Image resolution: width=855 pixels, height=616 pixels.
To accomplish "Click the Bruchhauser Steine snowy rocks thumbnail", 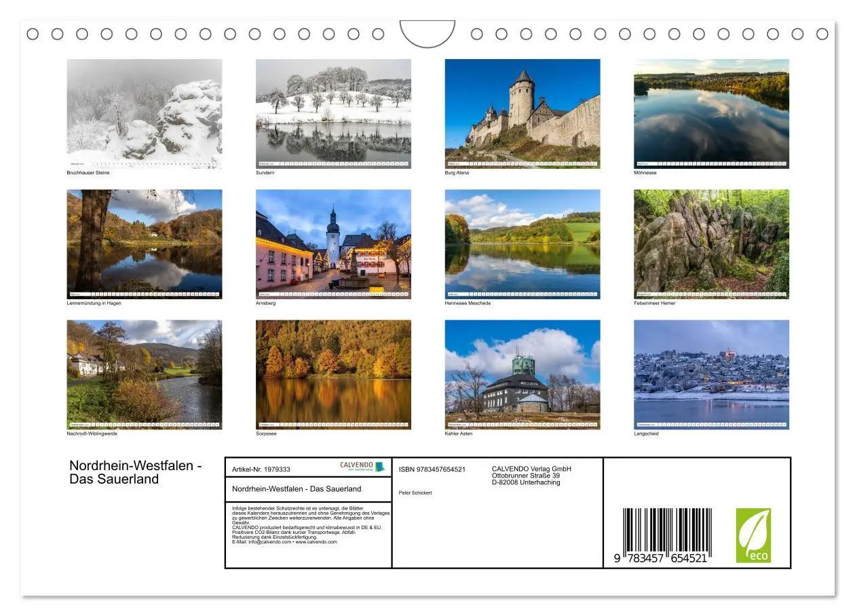I will click(x=145, y=113).
